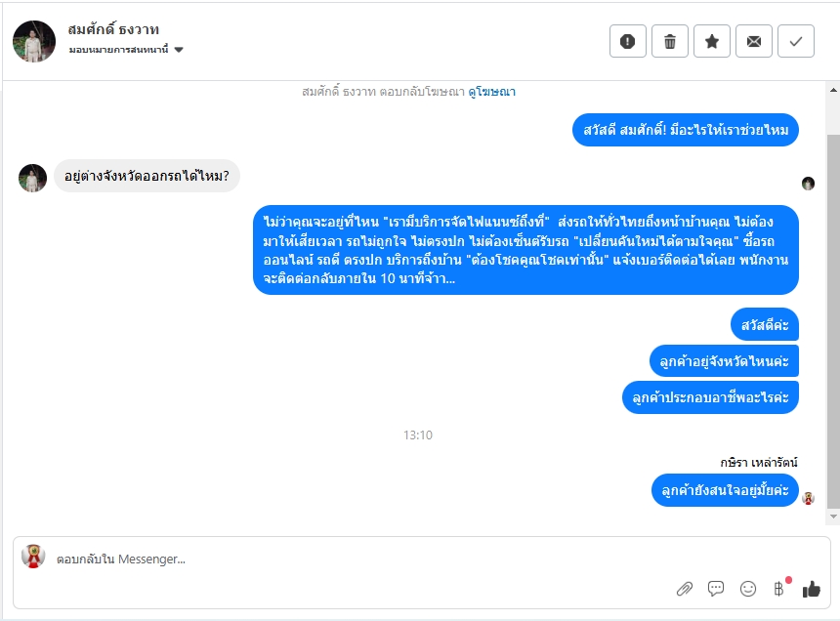
Task: Send a thumbs-up like
Action: click(811, 589)
